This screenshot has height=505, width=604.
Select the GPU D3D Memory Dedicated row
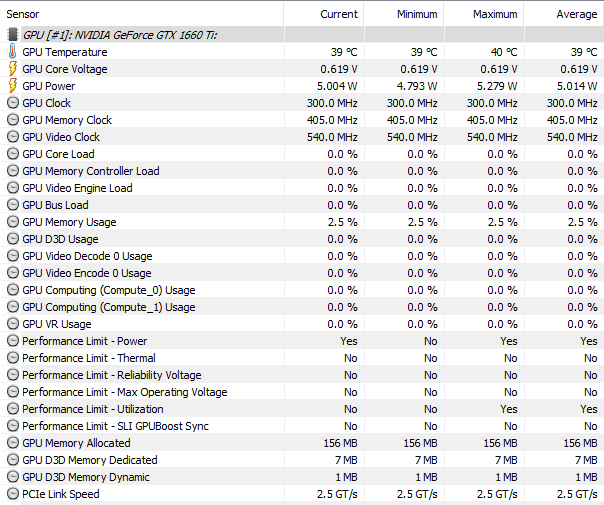pos(302,460)
